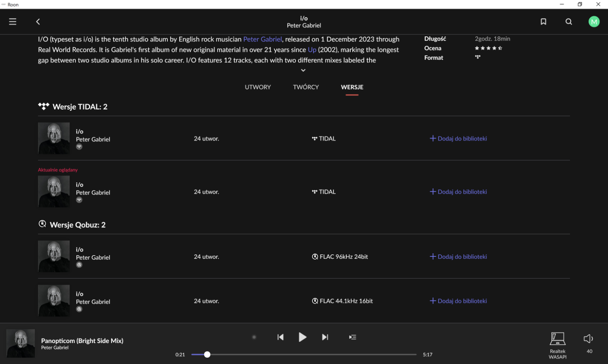The width and height of the screenshot is (608, 364).
Task: Click the star rating next to Ocena
Action: pyautogui.click(x=488, y=48)
